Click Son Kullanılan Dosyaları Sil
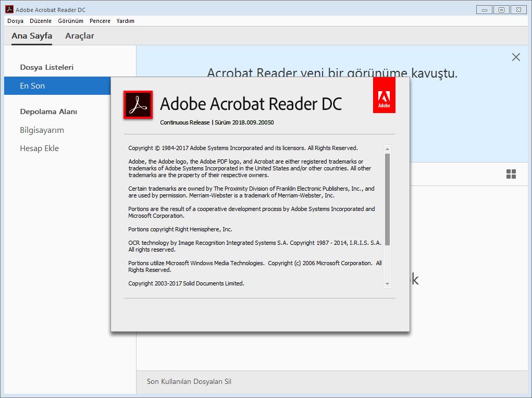Image resolution: width=532 pixels, height=398 pixels. click(189, 381)
